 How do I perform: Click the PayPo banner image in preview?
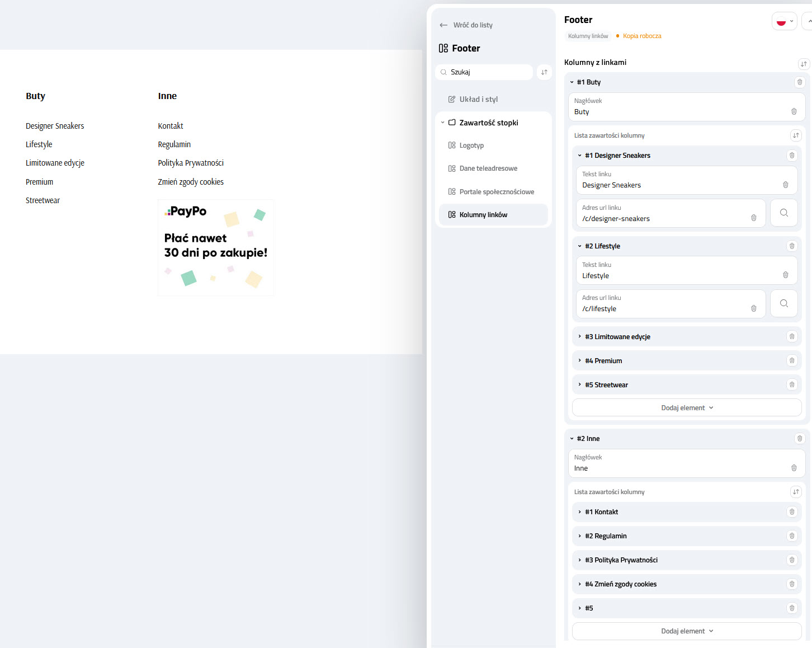(x=216, y=247)
